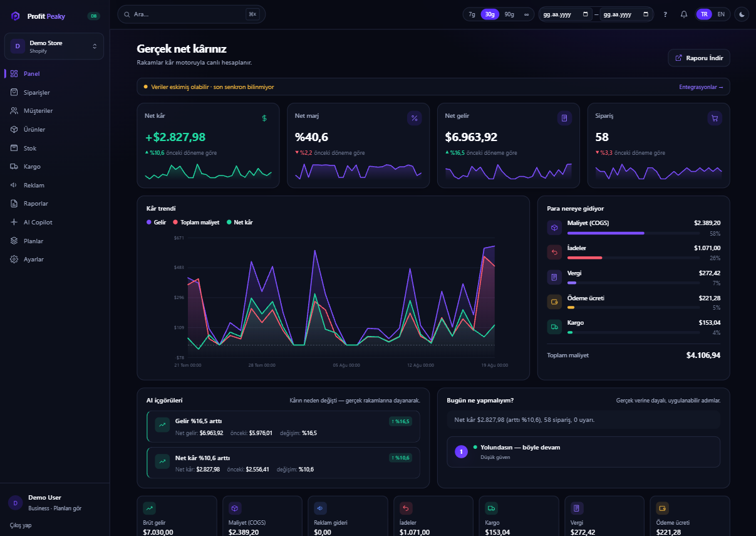The width and height of the screenshot is (756, 536).
Task: Click the İadeler return icon in cost breakdown
Action: pyautogui.click(x=554, y=253)
